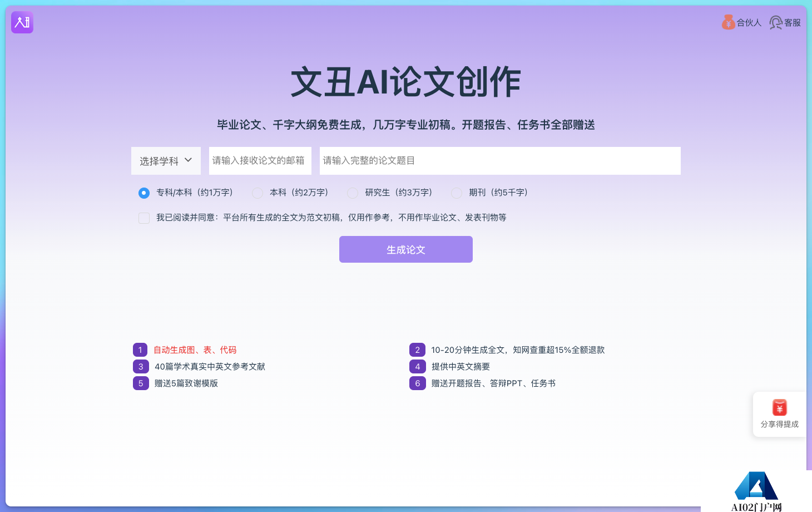The image size is (812, 512).
Task: Open the 客服 customer service link
Action: point(785,22)
